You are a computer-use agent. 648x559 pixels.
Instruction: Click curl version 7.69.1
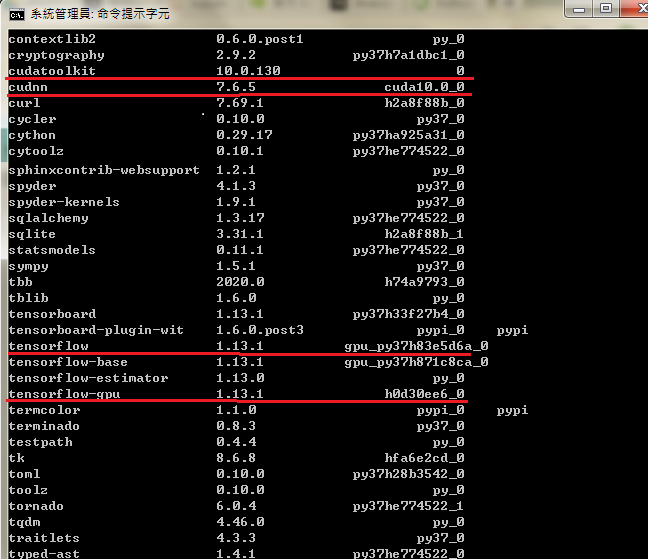[x=240, y=103]
